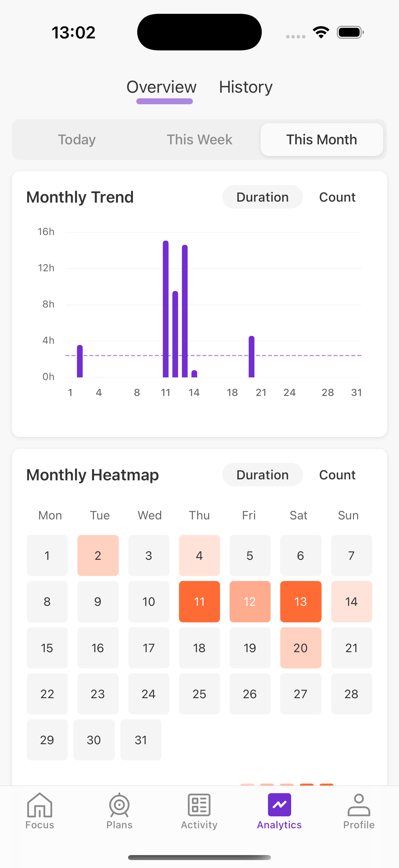Select the Overview tab
The image size is (399, 868).
pyautogui.click(x=161, y=87)
